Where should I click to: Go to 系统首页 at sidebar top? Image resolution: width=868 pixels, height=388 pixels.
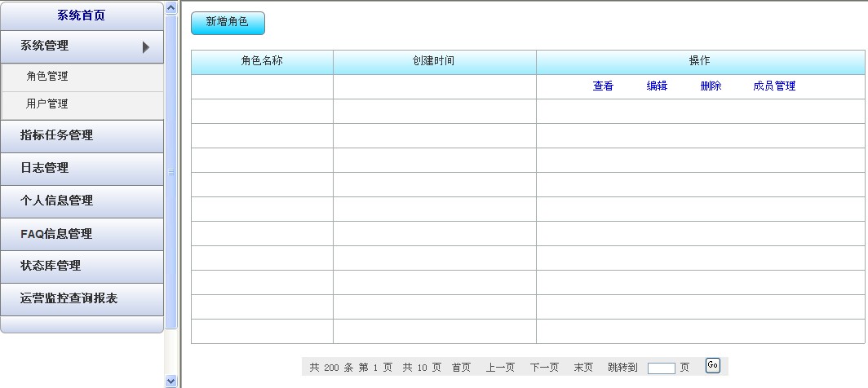[82, 15]
